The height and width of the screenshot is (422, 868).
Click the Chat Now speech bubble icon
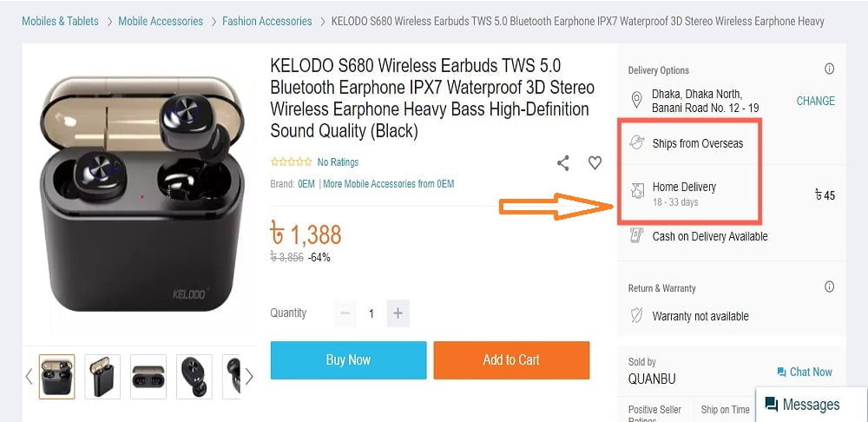(782, 372)
